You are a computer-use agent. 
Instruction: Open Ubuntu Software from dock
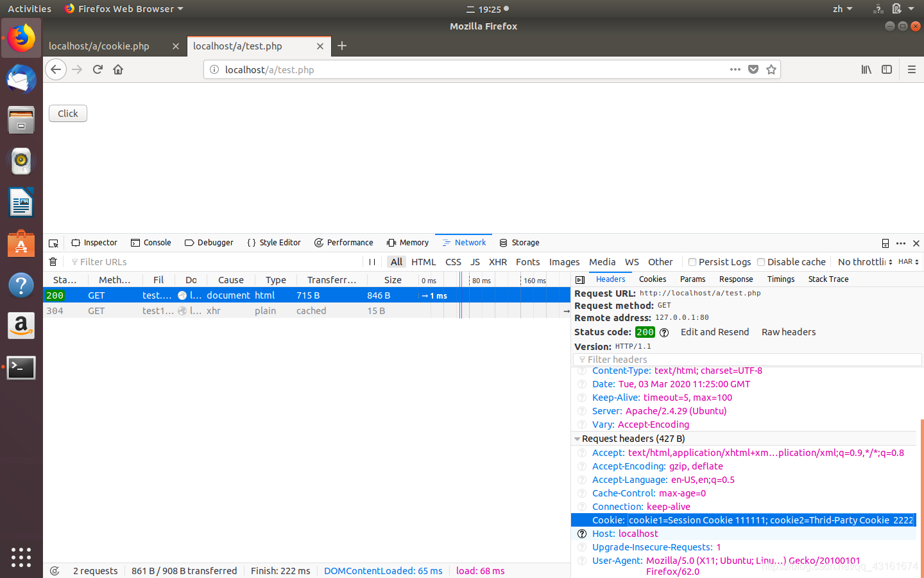tap(21, 243)
